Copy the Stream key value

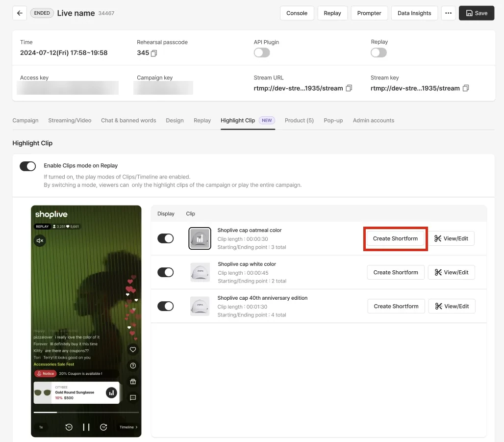(466, 88)
